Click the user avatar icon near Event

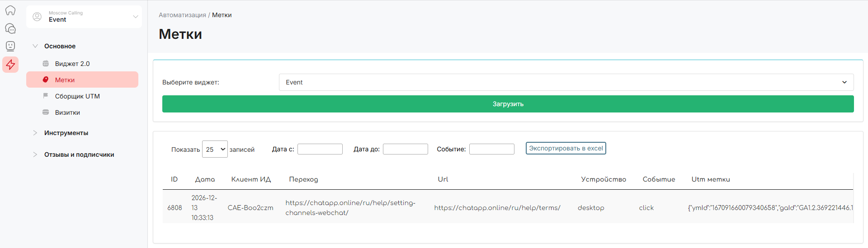pyautogui.click(x=37, y=17)
